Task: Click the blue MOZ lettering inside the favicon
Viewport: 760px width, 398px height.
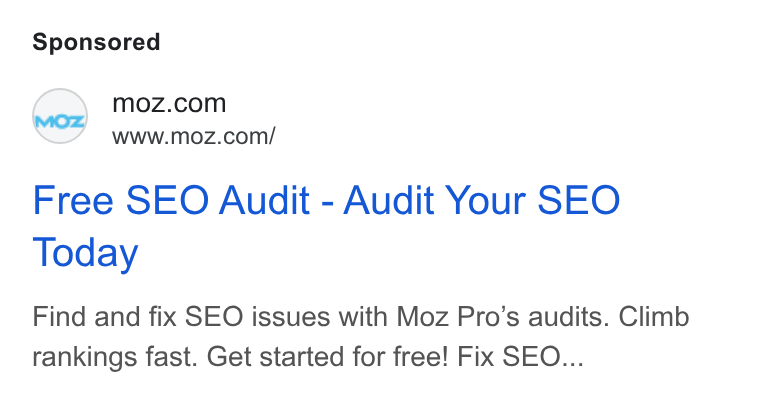Action: click(60, 121)
